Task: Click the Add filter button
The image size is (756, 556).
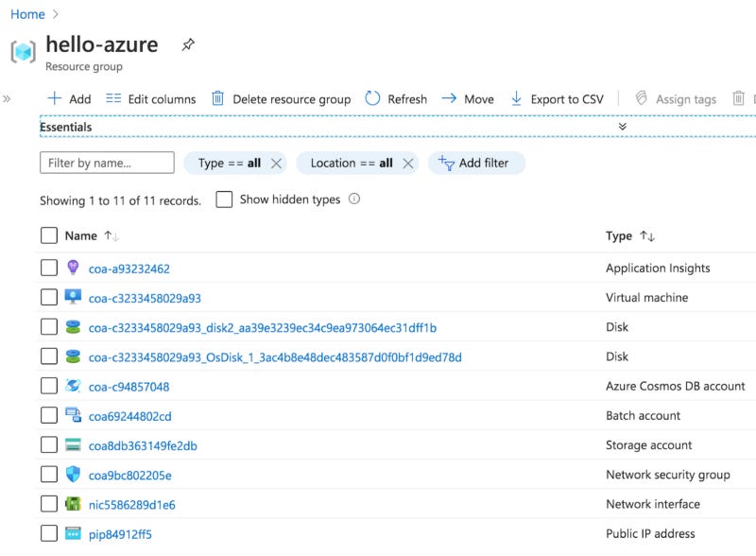Action: click(x=476, y=164)
